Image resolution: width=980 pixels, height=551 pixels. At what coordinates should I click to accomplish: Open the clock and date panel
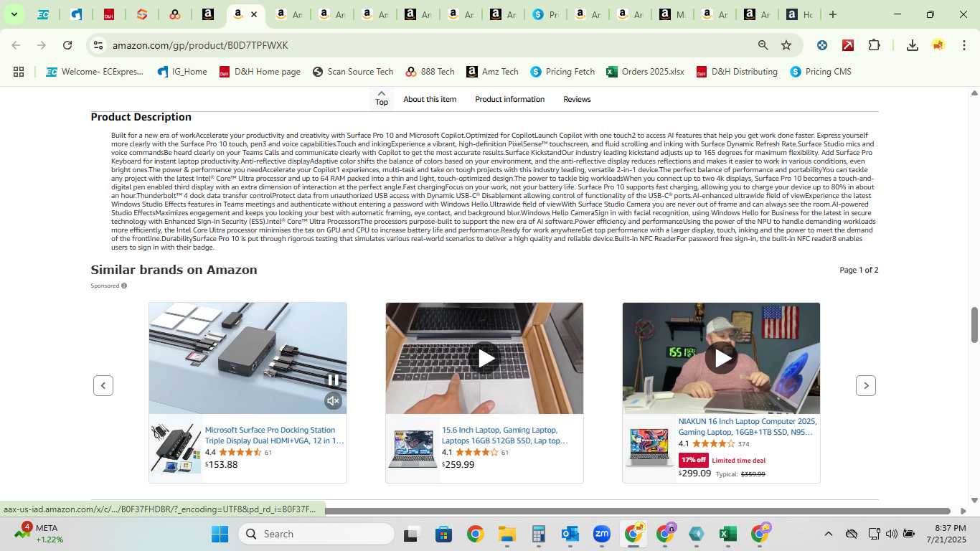click(946, 534)
